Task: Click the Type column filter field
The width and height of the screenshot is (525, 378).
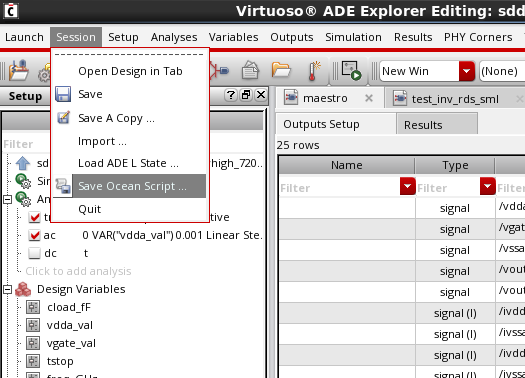Action: pos(448,187)
